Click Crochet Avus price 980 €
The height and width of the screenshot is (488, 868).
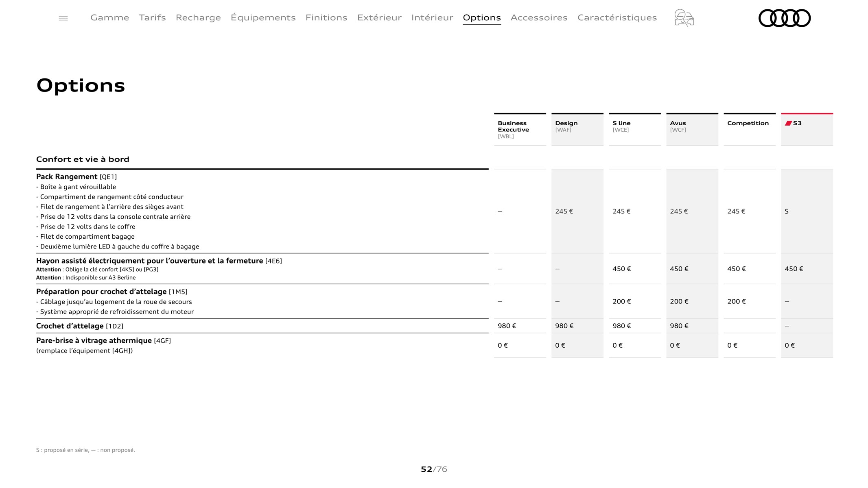(x=679, y=326)
